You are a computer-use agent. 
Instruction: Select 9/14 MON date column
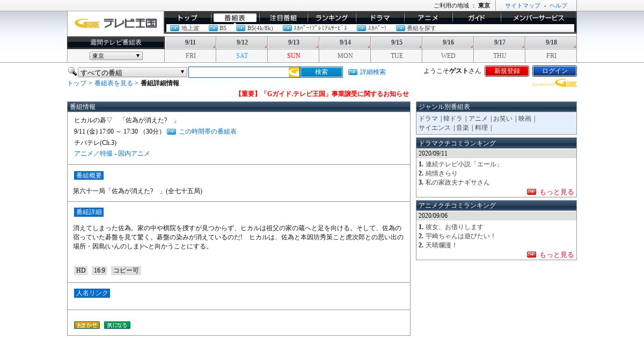345,49
